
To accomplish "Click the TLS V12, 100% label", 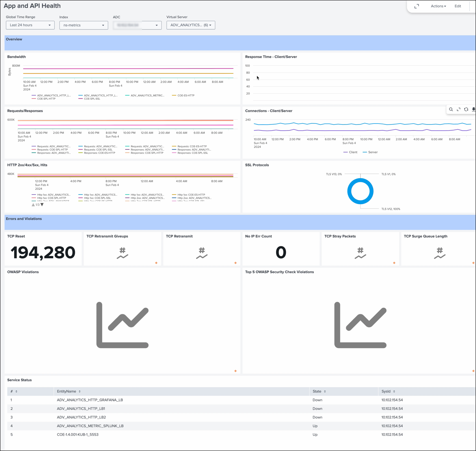I will [391, 209].
